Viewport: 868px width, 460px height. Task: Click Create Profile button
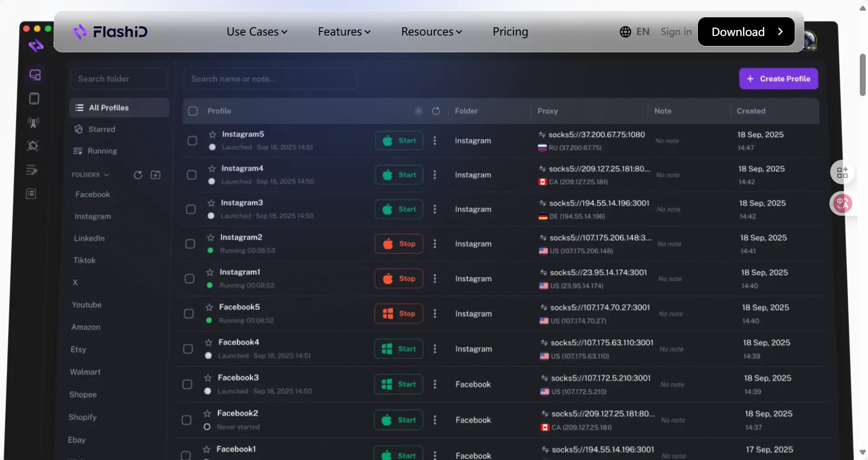tap(779, 79)
